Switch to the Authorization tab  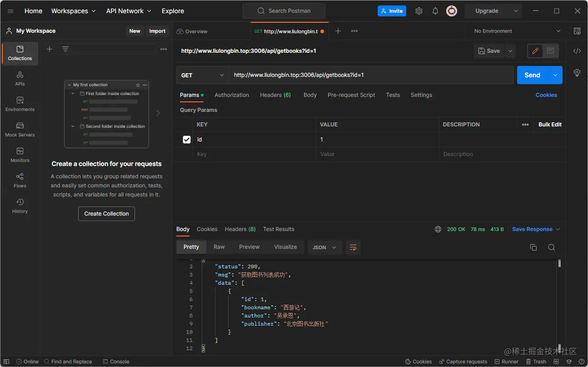pyautogui.click(x=232, y=95)
